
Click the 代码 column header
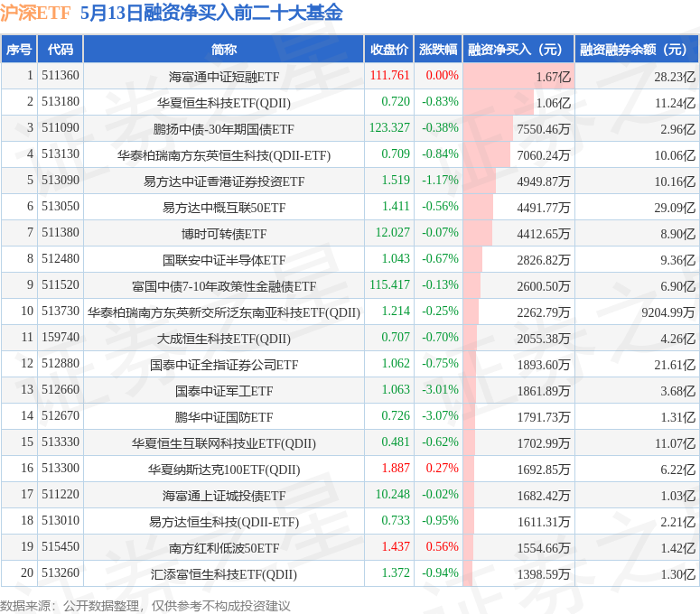tap(61, 49)
